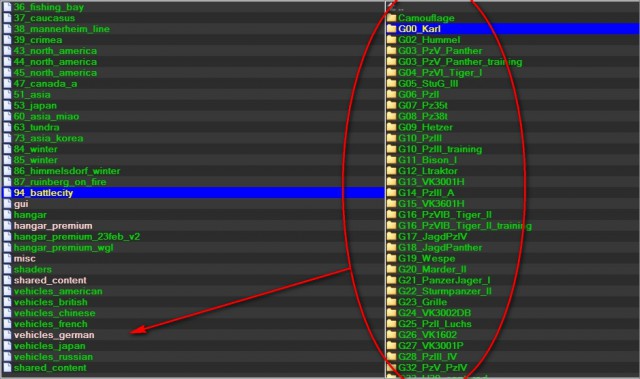
Task: Click the G03_PzV_Panther_training folder name
Action: (460, 62)
